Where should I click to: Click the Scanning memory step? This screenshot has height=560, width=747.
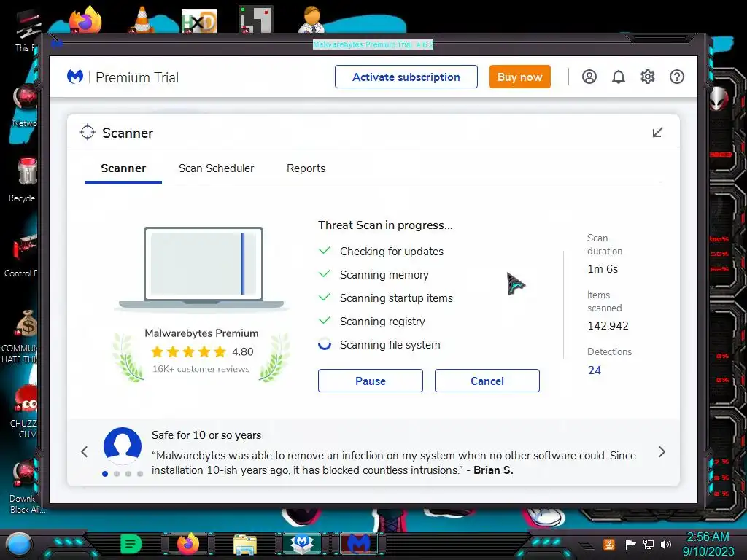click(384, 275)
